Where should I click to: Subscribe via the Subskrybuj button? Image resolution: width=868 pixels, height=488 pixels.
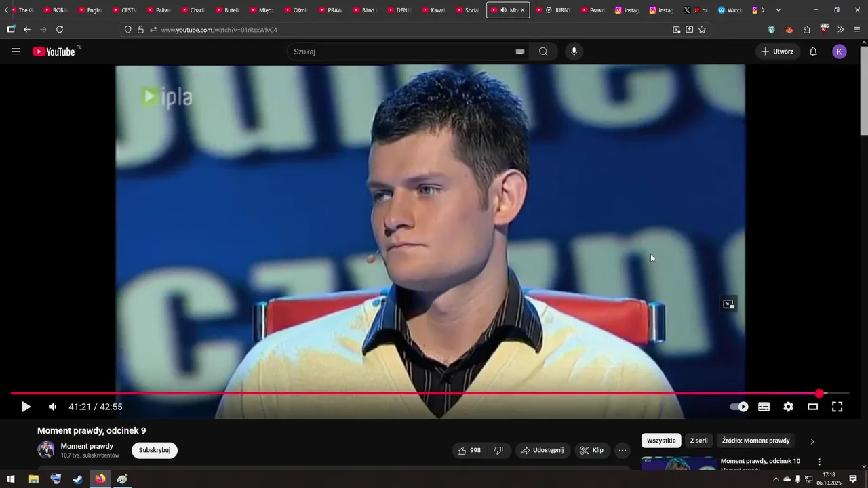tap(155, 450)
